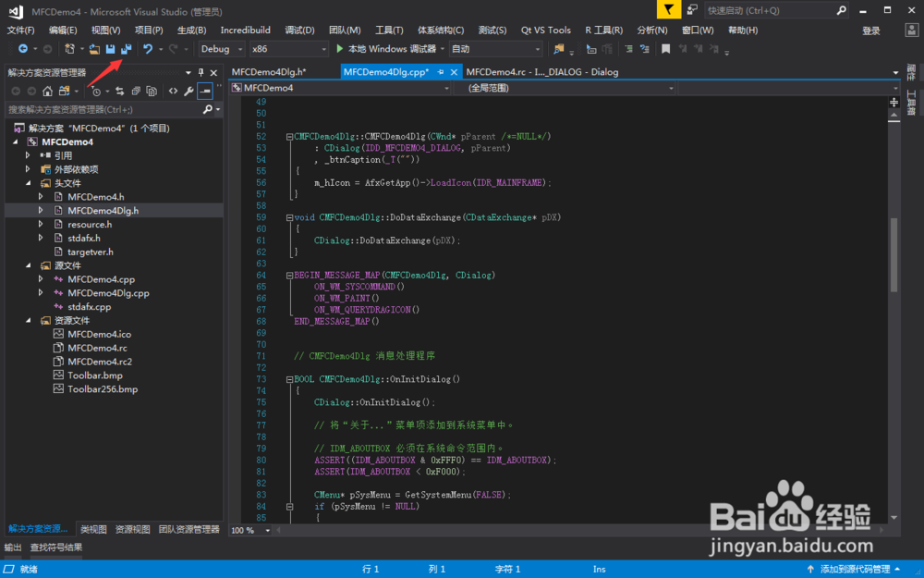Expand the 引用 references node
The image size is (924, 578).
tap(28, 155)
